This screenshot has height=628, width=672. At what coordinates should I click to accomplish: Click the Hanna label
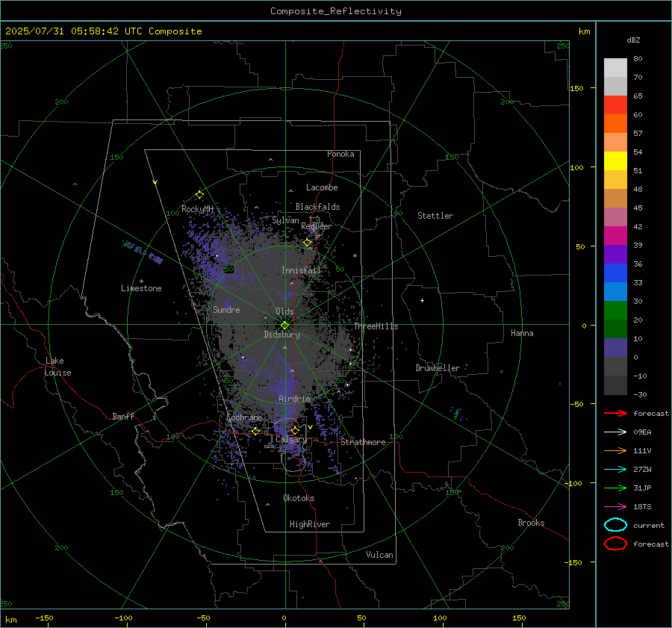tap(522, 333)
